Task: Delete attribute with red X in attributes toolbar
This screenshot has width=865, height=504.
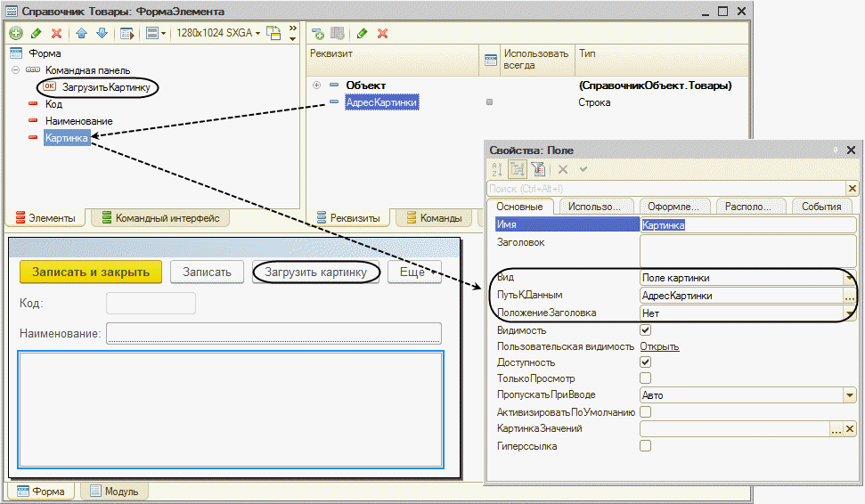Action: (x=382, y=34)
